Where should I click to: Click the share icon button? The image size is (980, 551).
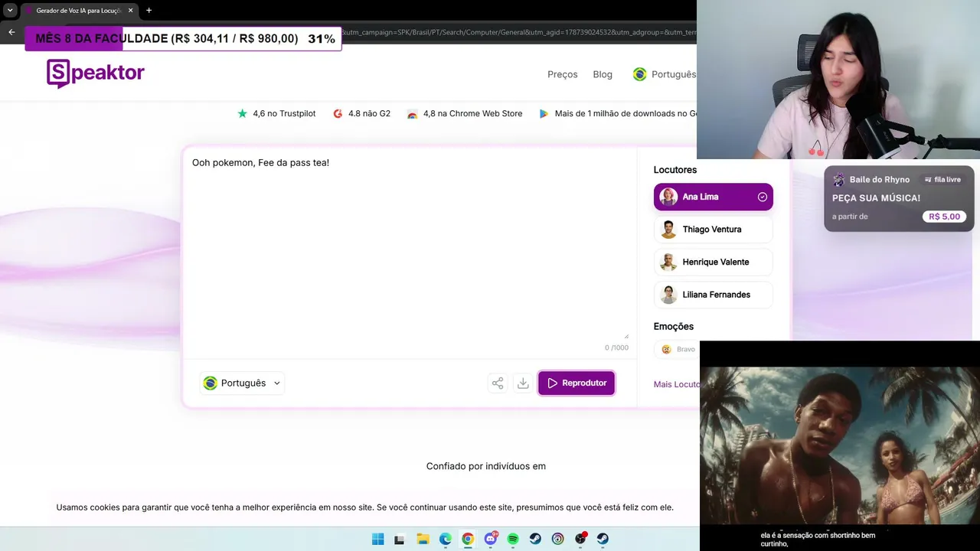(x=498, y=383)
